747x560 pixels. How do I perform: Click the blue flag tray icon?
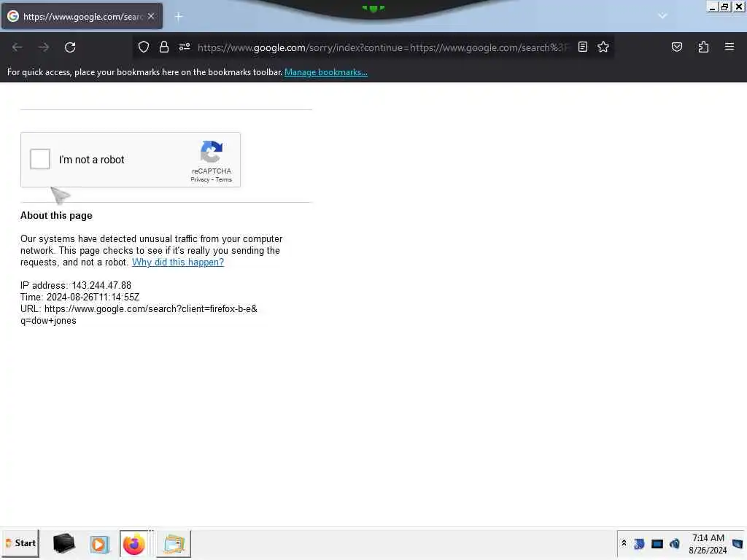click(x=639, y=544)
